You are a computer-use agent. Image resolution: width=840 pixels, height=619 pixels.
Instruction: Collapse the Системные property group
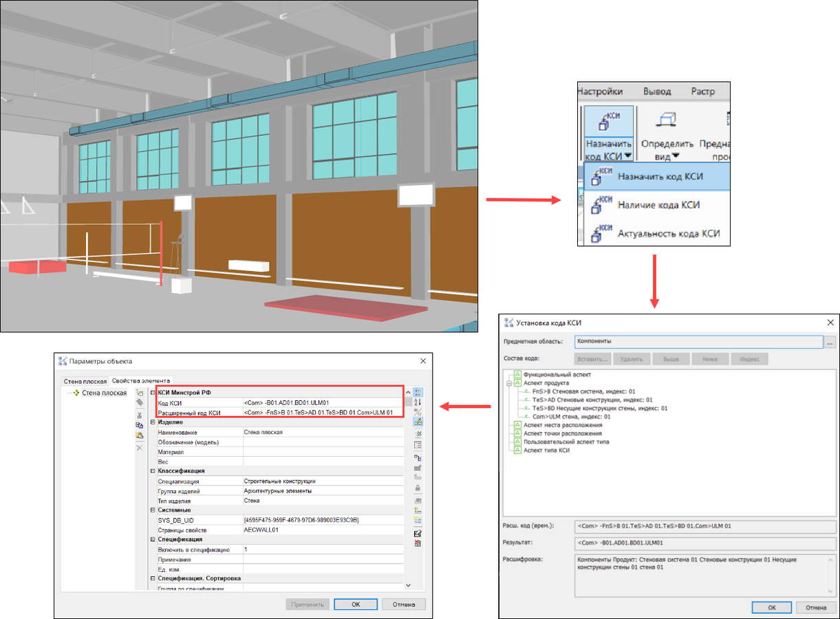(152, 510)
